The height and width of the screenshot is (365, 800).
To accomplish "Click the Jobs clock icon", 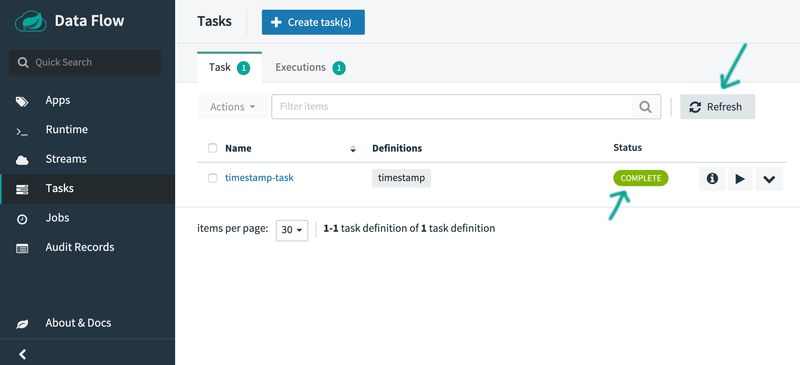I will 22,220.
